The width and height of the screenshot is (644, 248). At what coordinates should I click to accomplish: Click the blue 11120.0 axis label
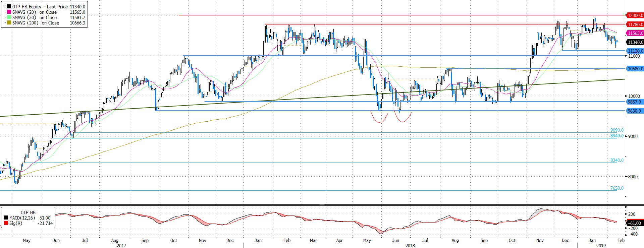635,51
